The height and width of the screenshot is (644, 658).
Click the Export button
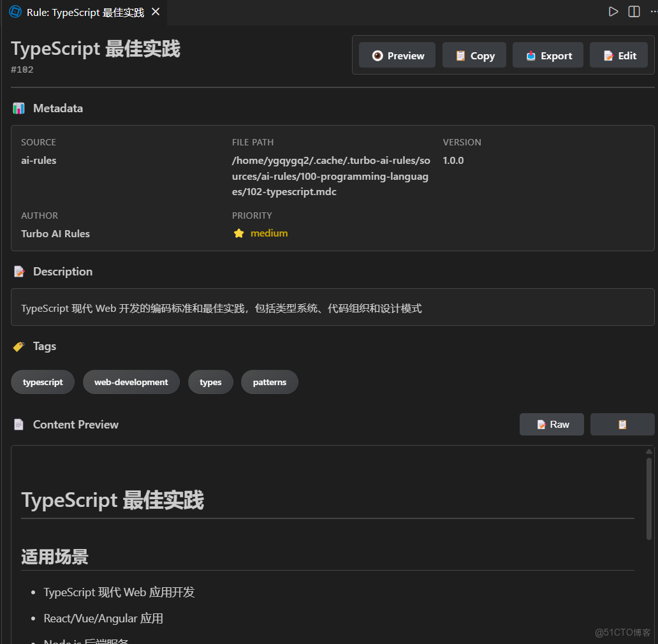[x=548, y=55]
